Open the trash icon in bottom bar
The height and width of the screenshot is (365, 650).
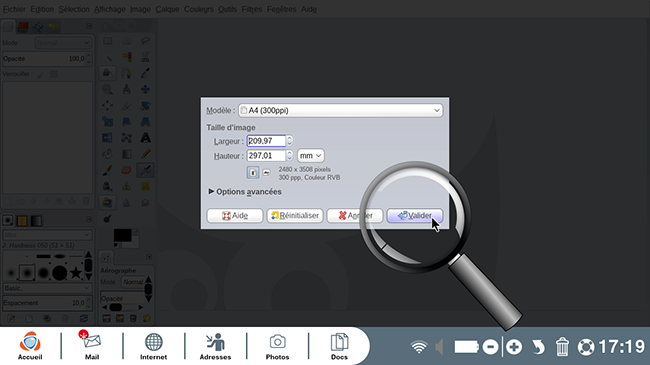(x=562, y=347)
